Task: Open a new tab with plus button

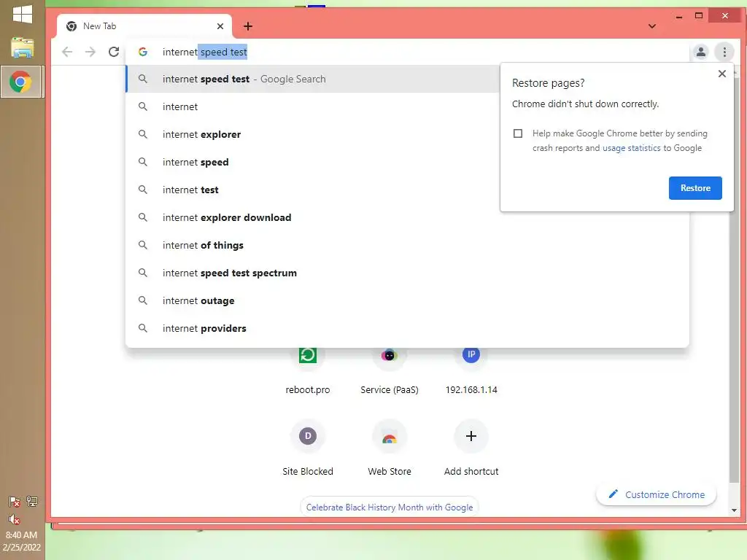Action: 248,26
